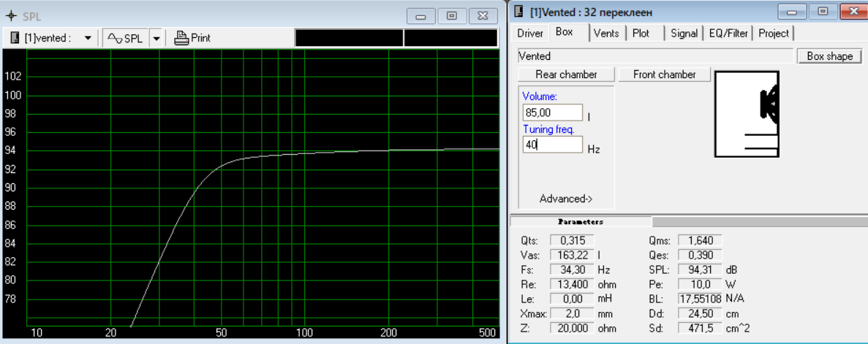
Task: Expand the SPL graph type dropdown arrow
Action: 156,38
